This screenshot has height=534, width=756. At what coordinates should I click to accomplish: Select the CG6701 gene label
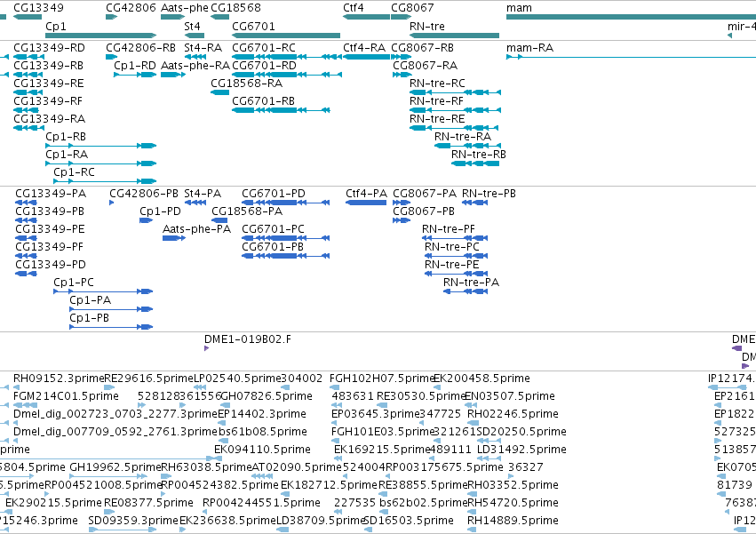coord(253,26)
